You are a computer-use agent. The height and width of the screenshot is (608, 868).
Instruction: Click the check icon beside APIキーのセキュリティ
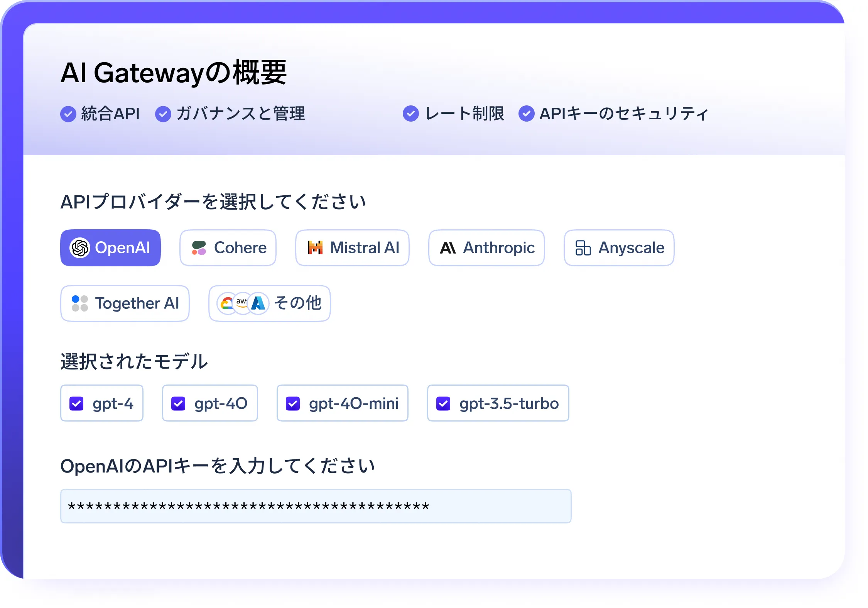click(x=527, y=113)
